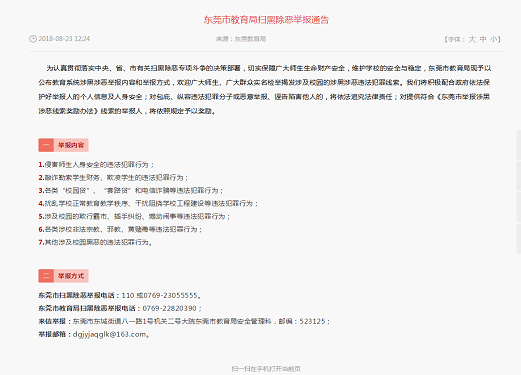Click the 一 number badge for section one

click(46, 145)
